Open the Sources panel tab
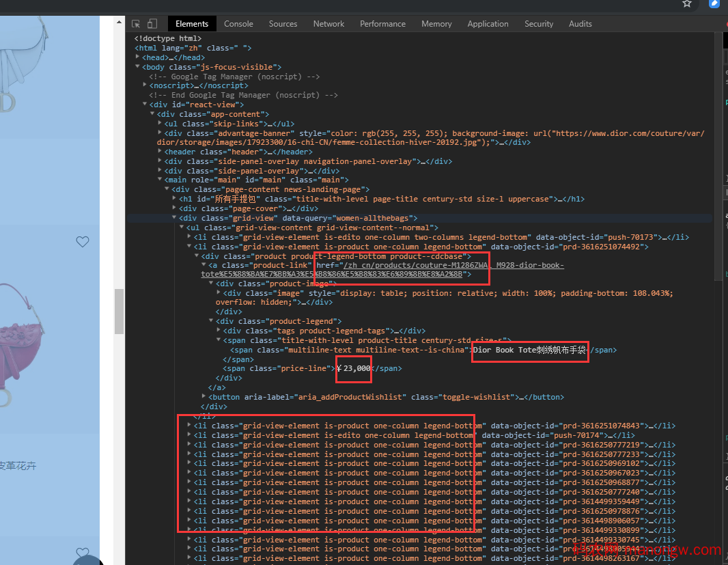The image size is (728, 565). (283, 24)
